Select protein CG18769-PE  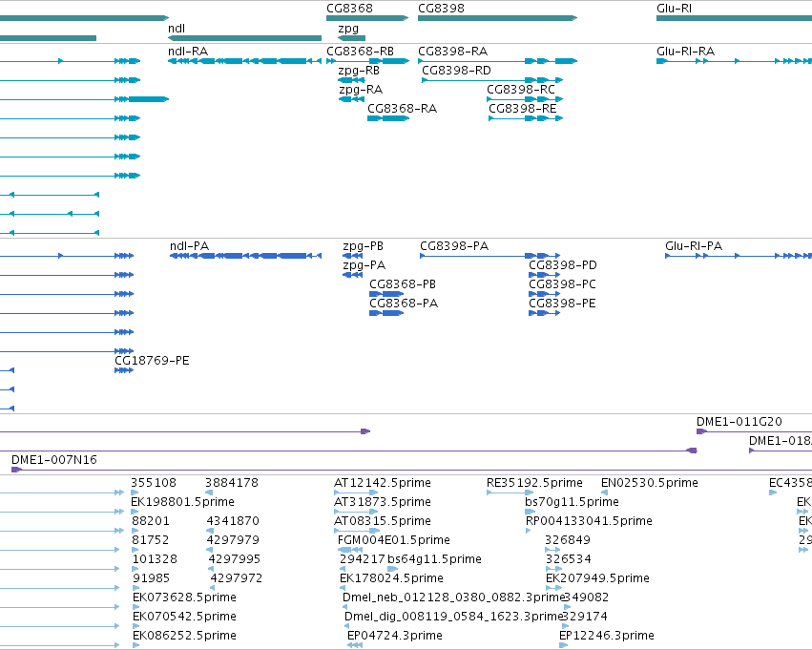click(124, 370)
